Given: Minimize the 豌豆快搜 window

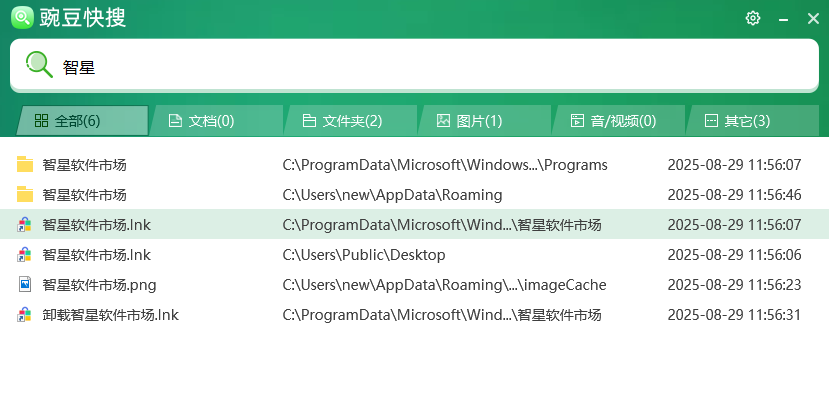Looking at the screenshot, I should pyautogui.click(x=784, y=20).
